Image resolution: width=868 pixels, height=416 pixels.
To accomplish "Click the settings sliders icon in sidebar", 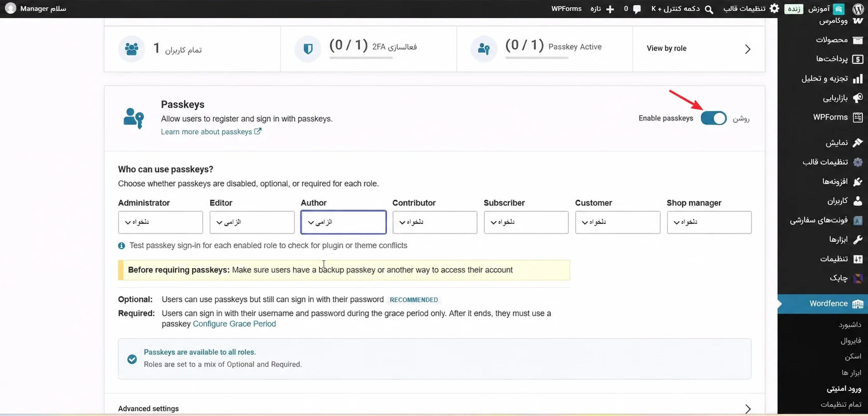I will point(858,259).
